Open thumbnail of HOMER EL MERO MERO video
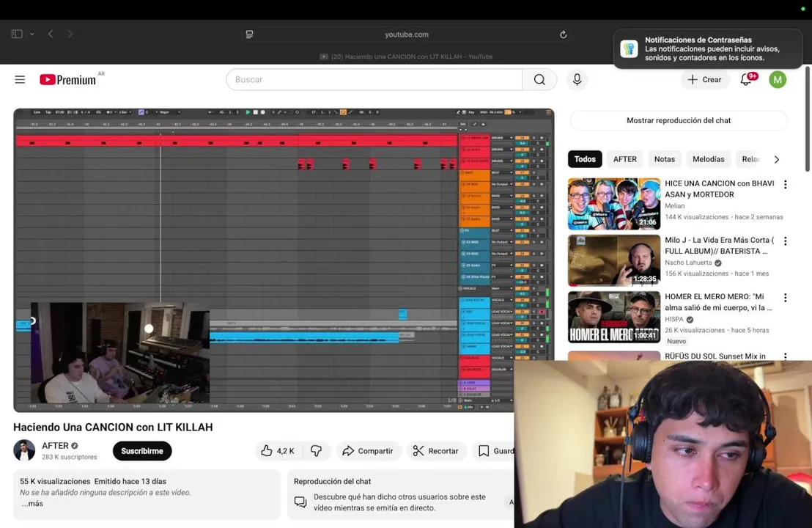The width and height of the screenshot is (812, 528). 614,317
